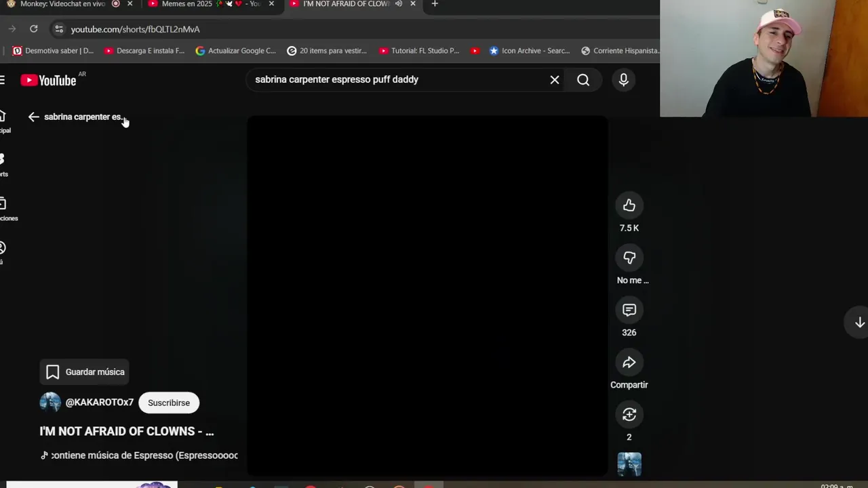
Task: Open site info icon in address bar
Action: 58,28
